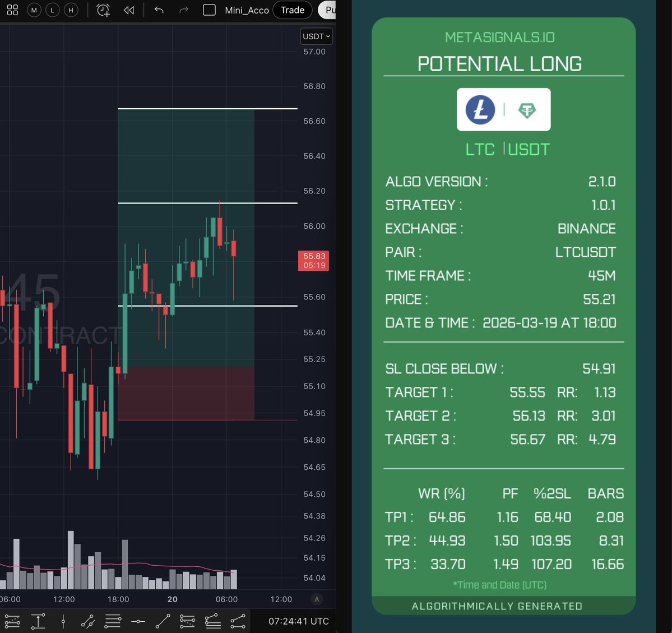Click the SL CLOSE BELOW value 54.91
The height and width of the screenshot is (633, 672).
click(599, 369)
